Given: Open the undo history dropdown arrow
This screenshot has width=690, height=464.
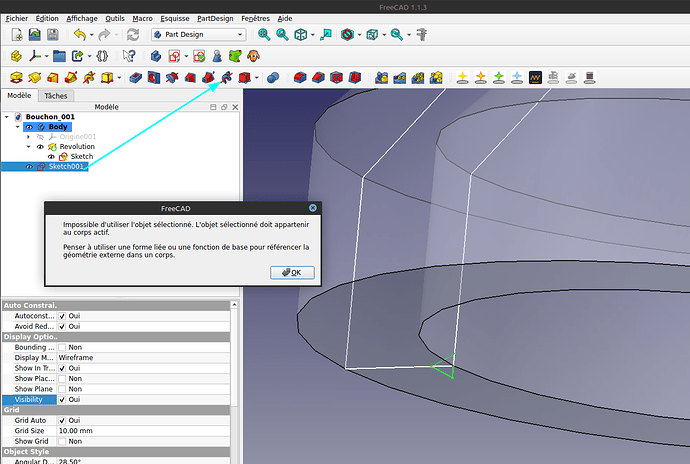Looking at the screenshot, I should 92,34.
